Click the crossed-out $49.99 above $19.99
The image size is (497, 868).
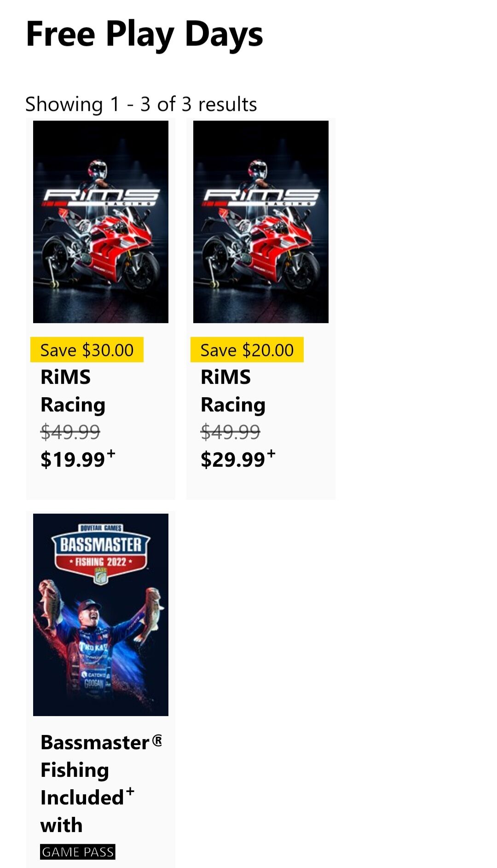tap(70, 432)
